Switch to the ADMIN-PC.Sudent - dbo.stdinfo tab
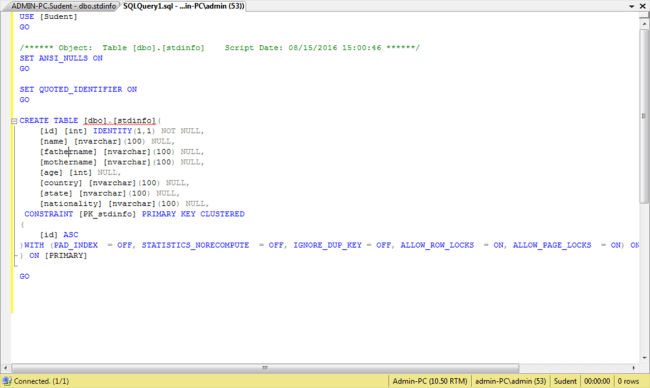 63,6
